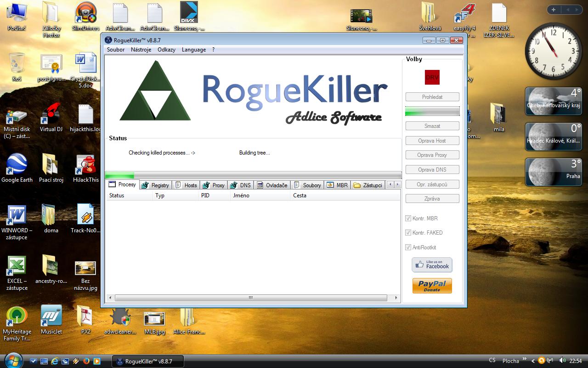Viewport: 588px width, 368px height.
Task: Open the Počítač desktop icon
Action: click(17, 17)
